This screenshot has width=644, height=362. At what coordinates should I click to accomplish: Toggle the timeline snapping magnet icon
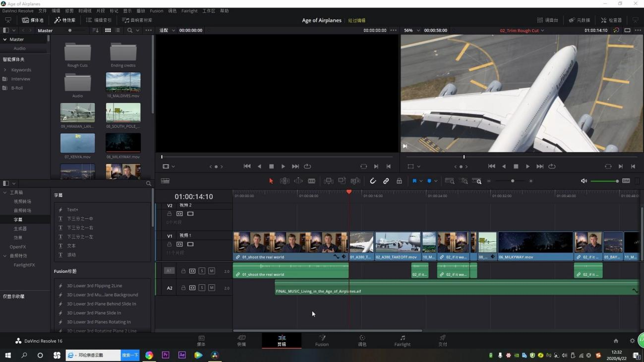click(x=373, y=181)
